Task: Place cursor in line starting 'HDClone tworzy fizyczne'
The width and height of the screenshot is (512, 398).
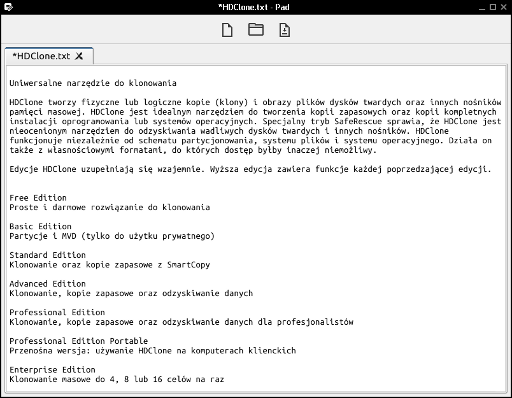Action: (x=255, y=102)
